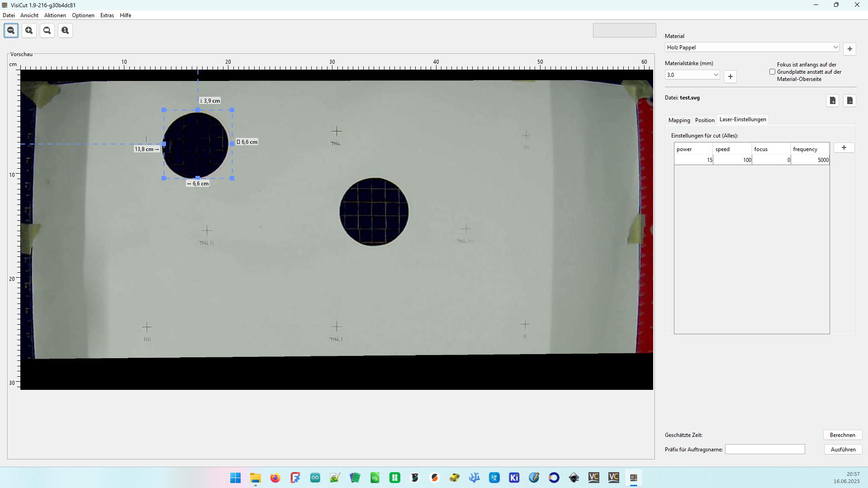The image size is (868, 488).
Task: Expand the Materialstärke 3.0 dropdown
Action: pyautogui.click(x=692, y=75)
